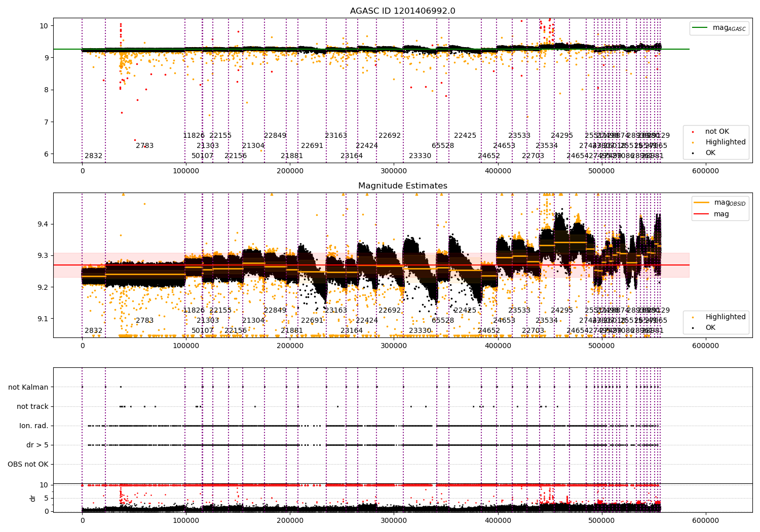Click obsid label '2832' in Magnitude Estimates plot
Screen dimensions: 760x532
coord(94,331)
